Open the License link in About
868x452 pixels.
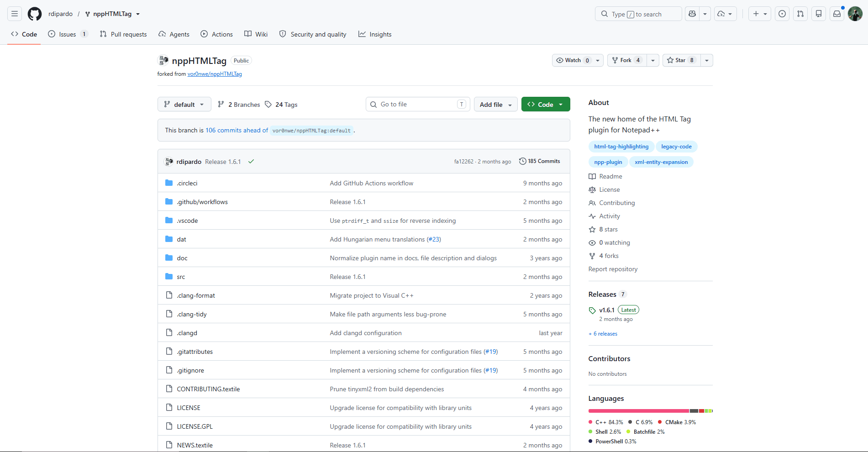pos(604,189)
